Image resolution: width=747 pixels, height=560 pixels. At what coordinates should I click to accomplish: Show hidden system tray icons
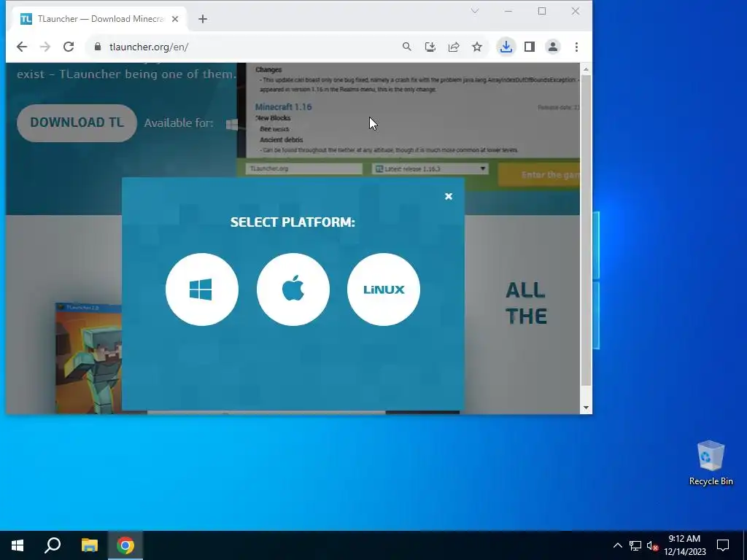617,545
